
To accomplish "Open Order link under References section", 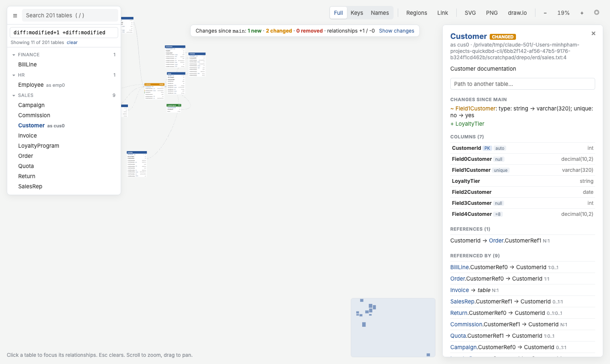I will pos(496,241).
